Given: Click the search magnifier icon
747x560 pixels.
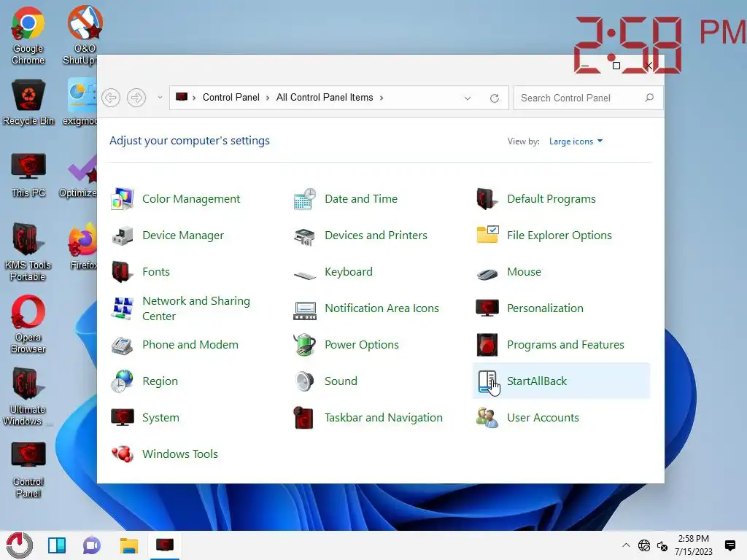Looking at the screenshot, I should pyautogui.click(x=649, y=98).
